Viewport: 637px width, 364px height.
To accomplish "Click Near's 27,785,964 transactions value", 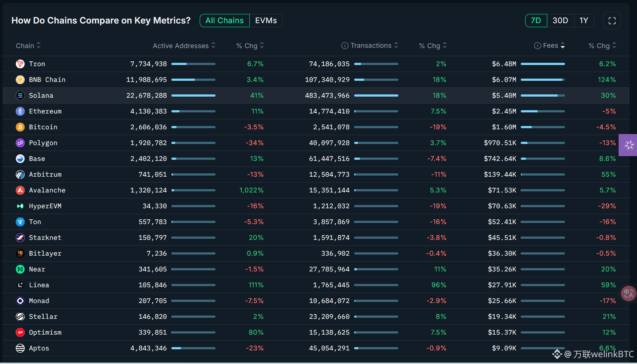I will click(x=329, y=269).
